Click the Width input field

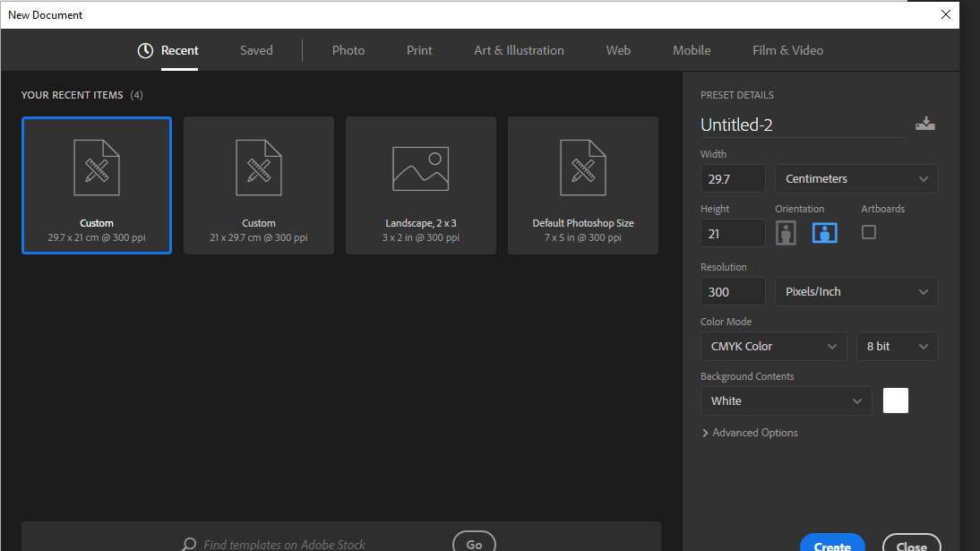[733, 179]
